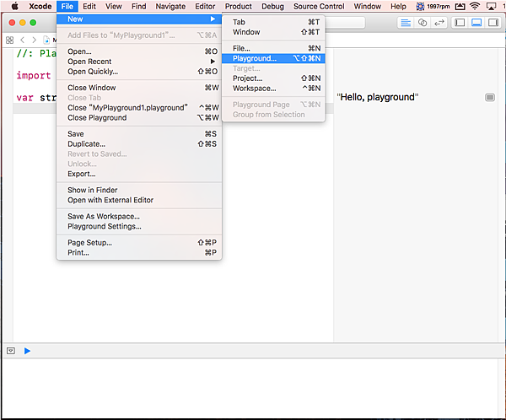Choose New Window from submenu
The width and height of the screenshot is (506, 420).
pyautogui.click(x=273, y=32)
